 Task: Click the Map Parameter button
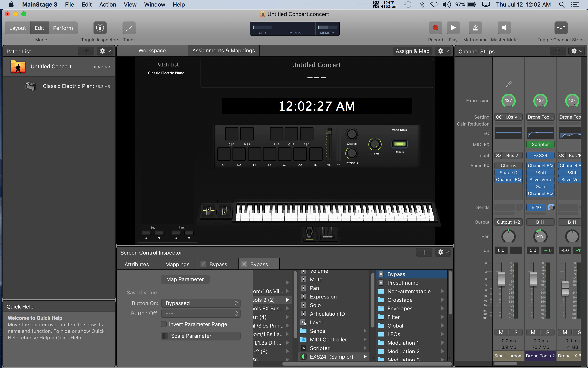click(185, 279)
